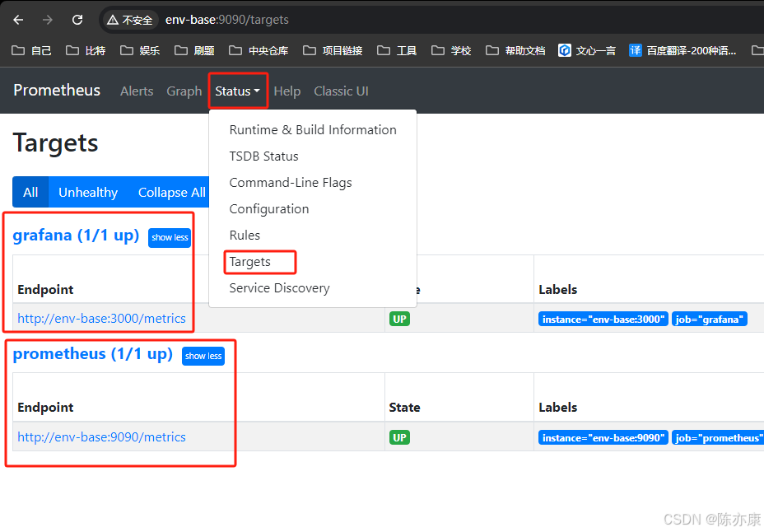This screenshot has height=532, width=764.
Task: Open the 娱乐 bookmark folder
Action: [x=140, y=51]
